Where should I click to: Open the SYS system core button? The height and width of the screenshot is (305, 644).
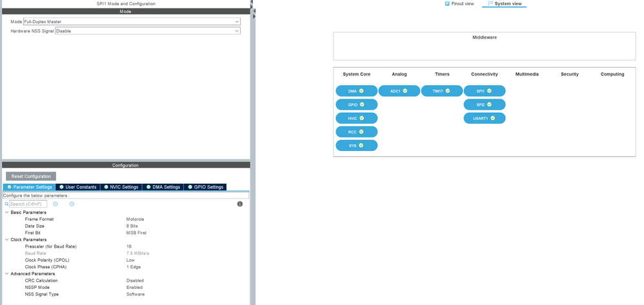[x=356, y=145]
